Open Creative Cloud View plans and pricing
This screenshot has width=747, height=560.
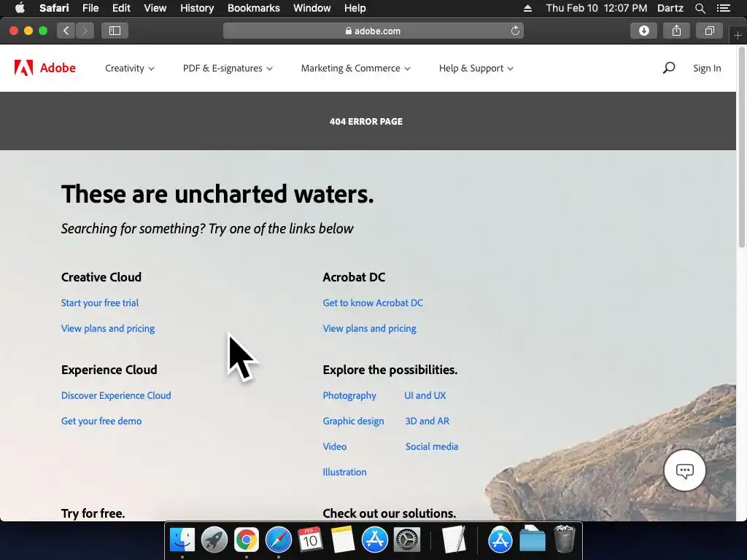click(108, 329)
